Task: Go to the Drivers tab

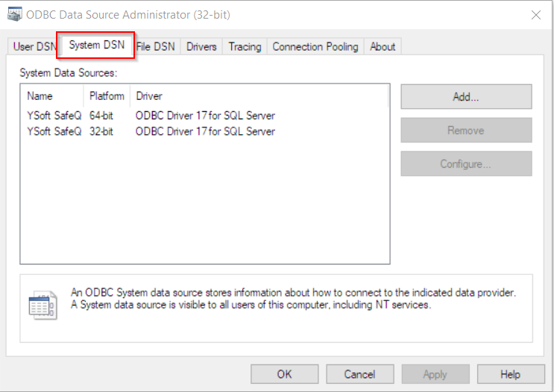Action: tap(201, 47)
